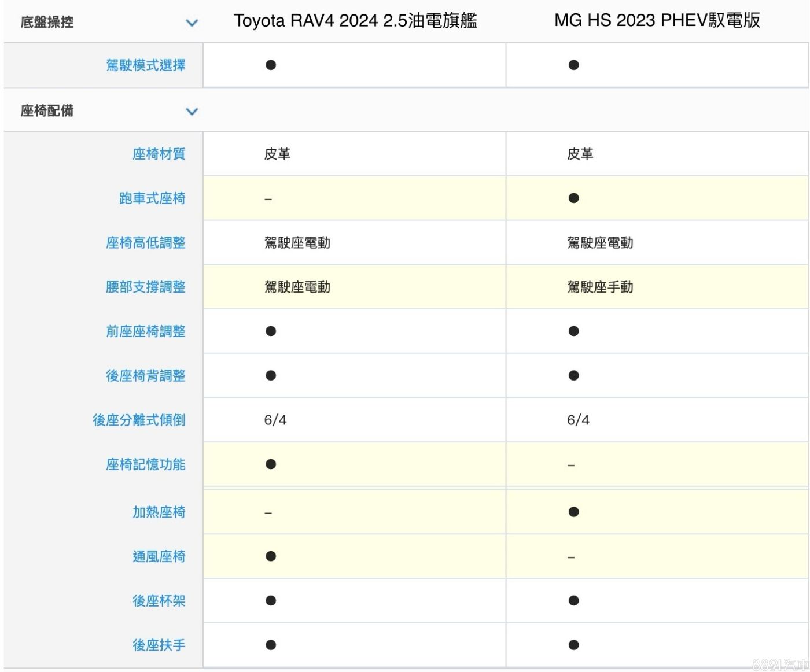Click MG HS dot for 跑車式座椅
The image size is (810, 672).
(x=573, y=198)
